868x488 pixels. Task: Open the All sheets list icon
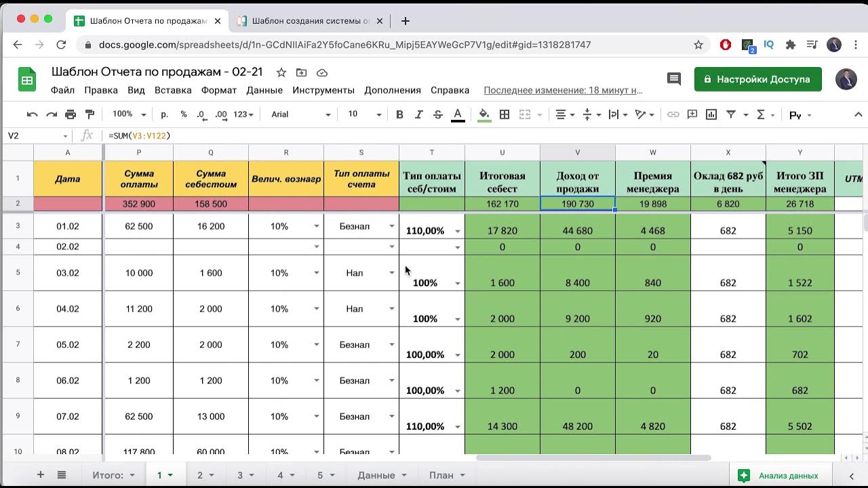(62, 475)
